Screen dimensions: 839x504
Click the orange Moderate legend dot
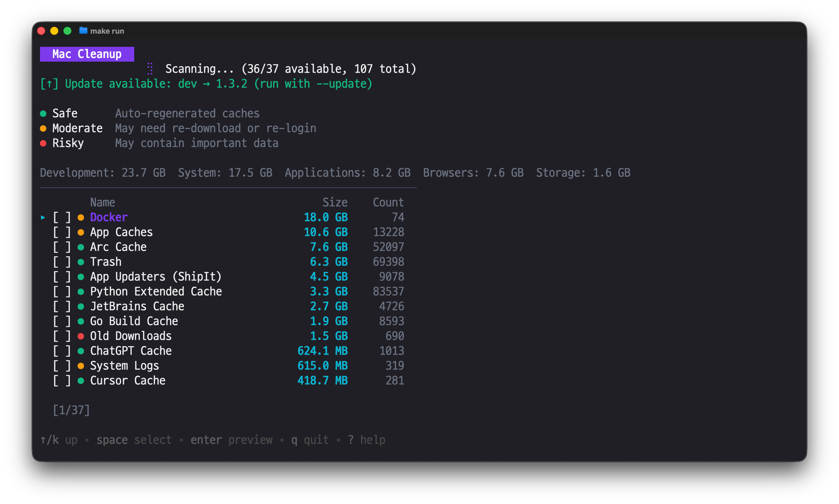(x=43, y=128)
